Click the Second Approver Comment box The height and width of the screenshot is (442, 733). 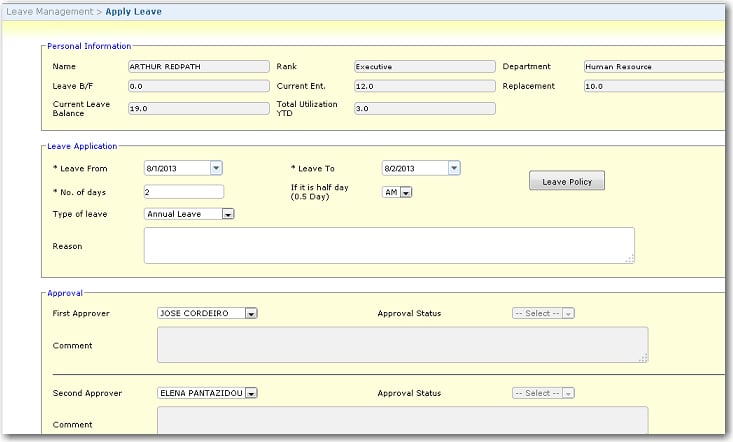(402, 421)
